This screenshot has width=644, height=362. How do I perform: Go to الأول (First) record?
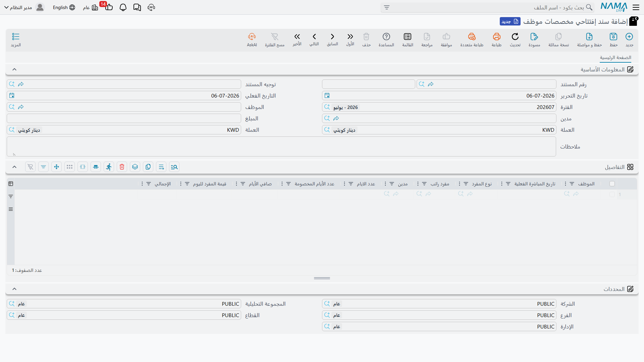coord(350,39)
